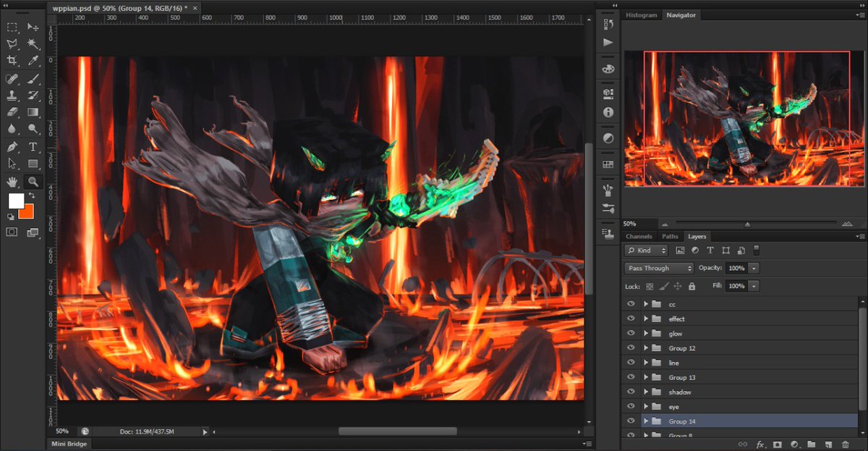Open the Fill percentage dropdown arrow
The height and width of the screenshot is (451, 868).
point(754,286)
